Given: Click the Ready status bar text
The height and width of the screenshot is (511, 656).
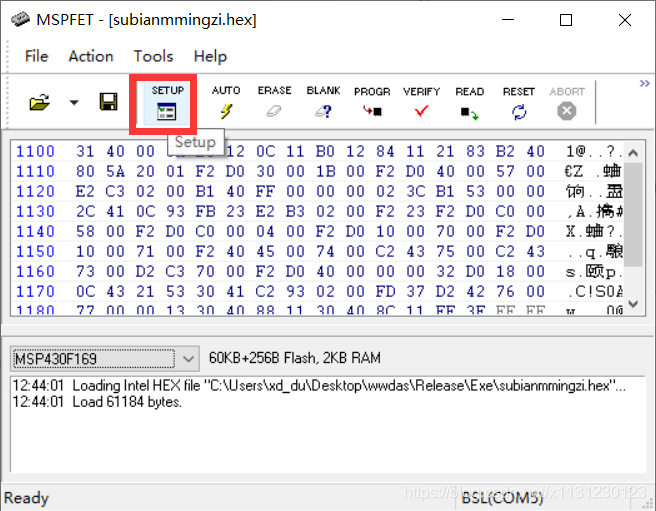Looking at the screenshot, I should pyautogui.click(x=26, y=498).
